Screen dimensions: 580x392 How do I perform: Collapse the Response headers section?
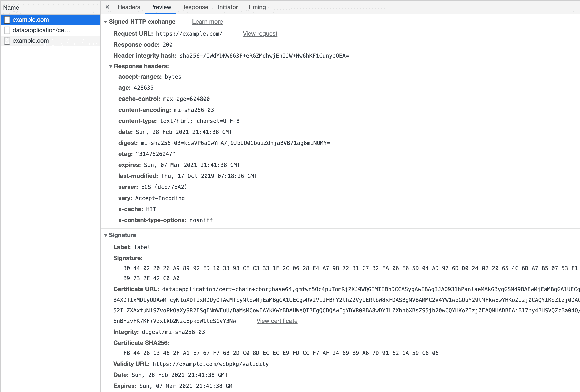(110, 66)
